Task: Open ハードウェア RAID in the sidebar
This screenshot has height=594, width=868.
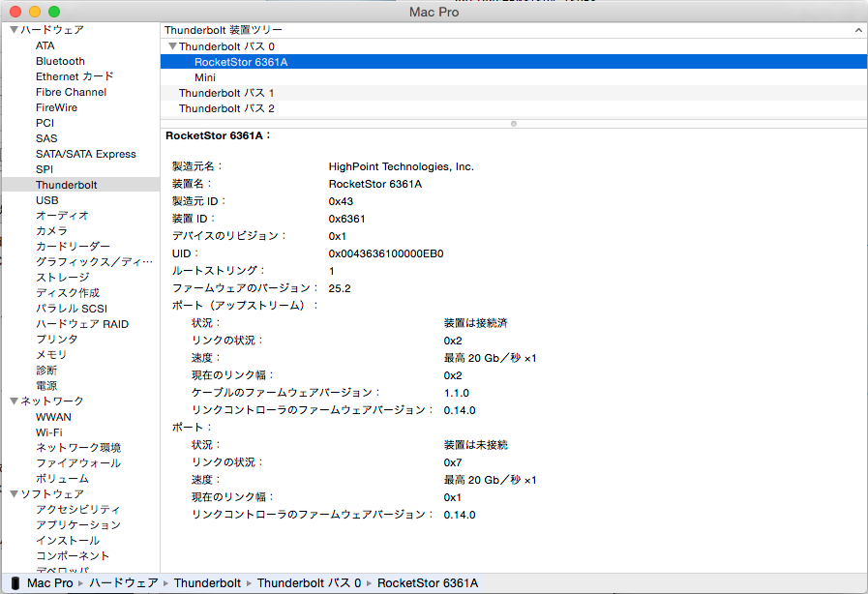Action: coord(82,324)
